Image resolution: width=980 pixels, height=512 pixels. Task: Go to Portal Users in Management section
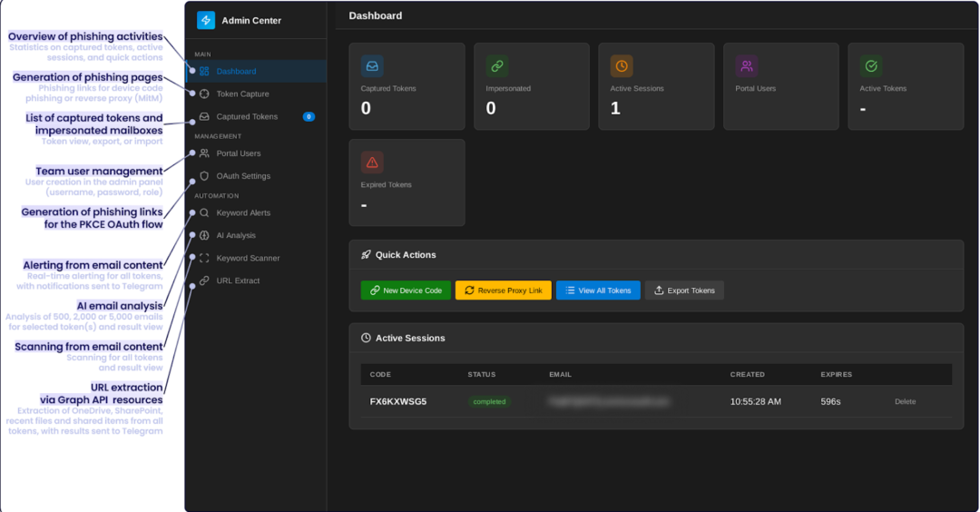point(239,153)
